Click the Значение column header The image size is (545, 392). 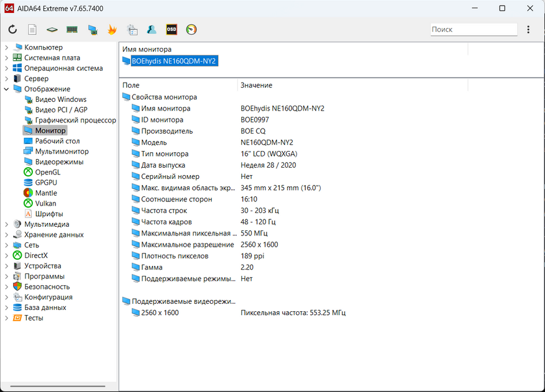(256, 85)
